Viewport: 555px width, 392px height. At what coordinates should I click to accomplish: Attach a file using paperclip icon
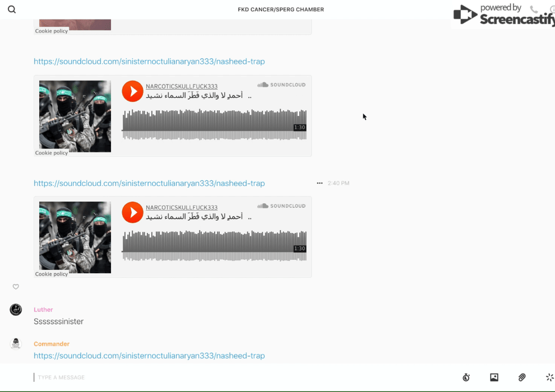522,377
